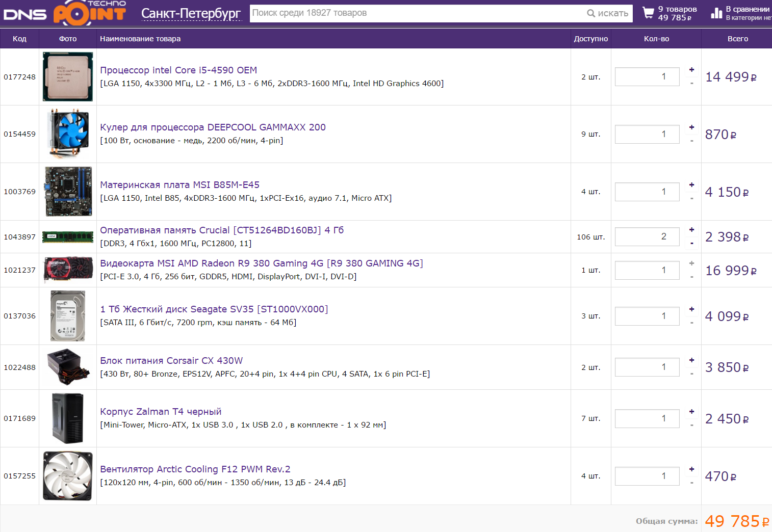Edit quantity field for MSI B85M-E45 motherboard
The height and width of the screenshot is (532, 772).
647,192
